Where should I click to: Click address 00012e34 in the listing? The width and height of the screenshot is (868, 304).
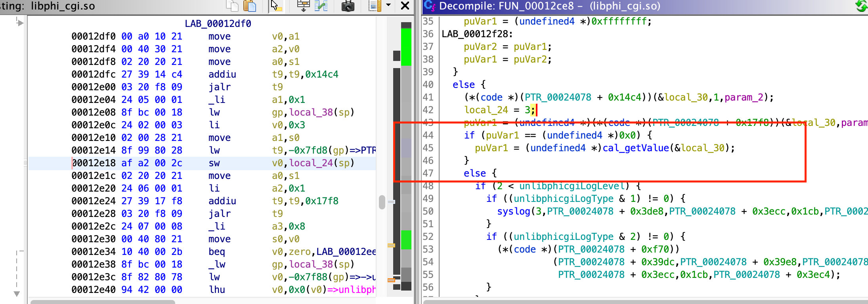coord(94,252)
